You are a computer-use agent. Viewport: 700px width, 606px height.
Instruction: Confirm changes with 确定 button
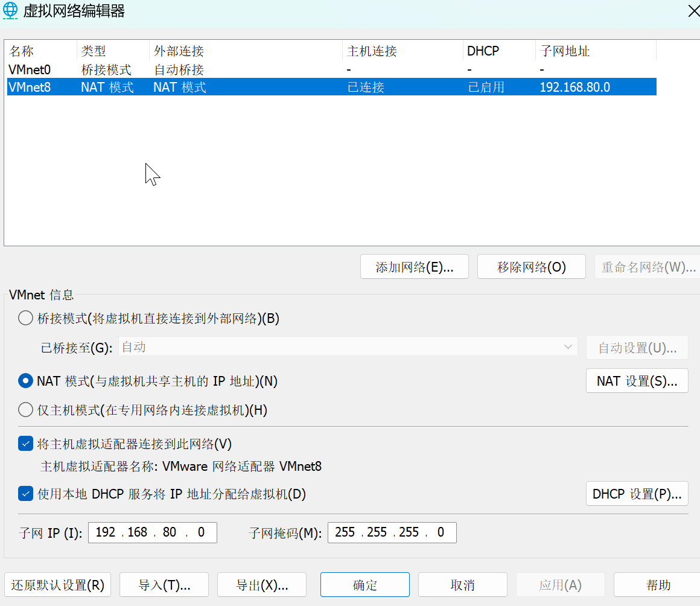tap(364, 584)
